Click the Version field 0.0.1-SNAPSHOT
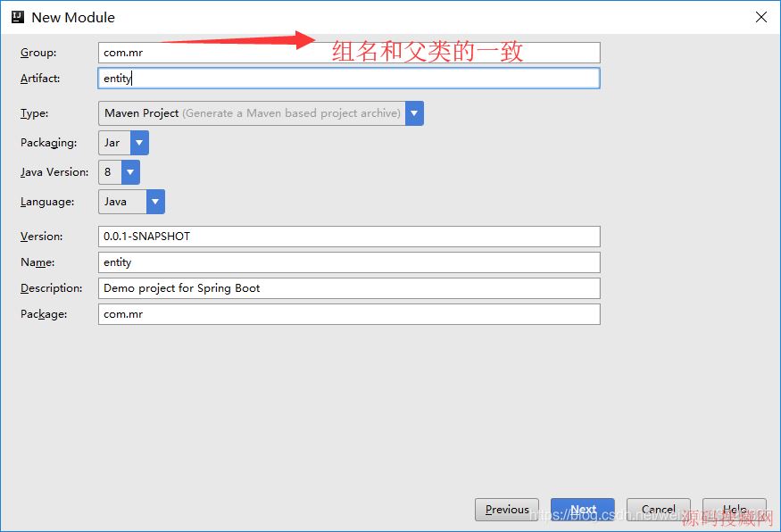The width and height of the screenshot is (781, 532). 349,237
